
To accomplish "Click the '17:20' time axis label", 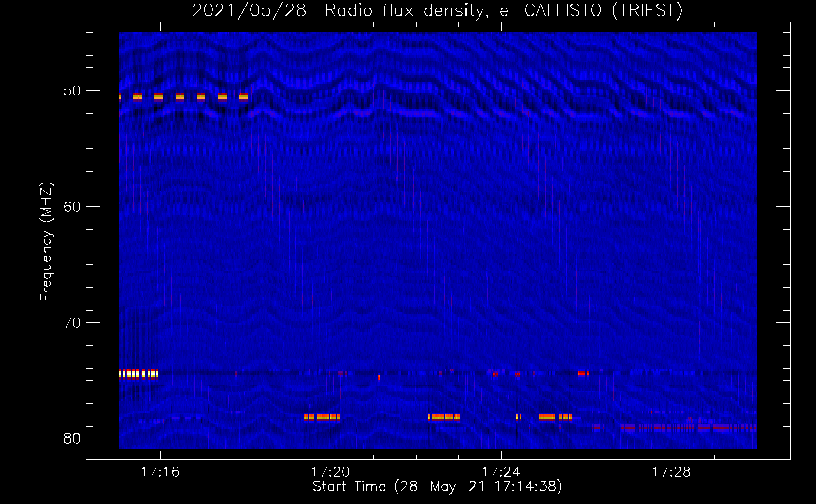I will [x=330, y=472].
